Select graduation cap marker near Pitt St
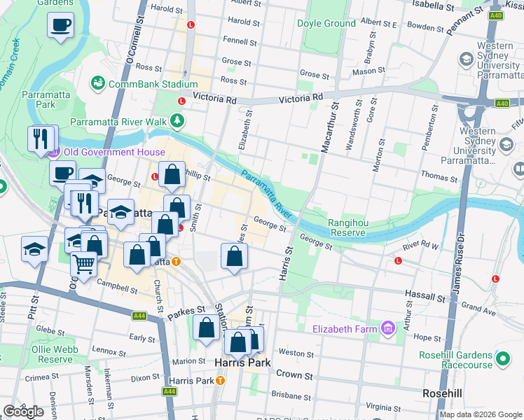Image resolution: width=524 pixels, height=420 pixels. tap(34, 250)
